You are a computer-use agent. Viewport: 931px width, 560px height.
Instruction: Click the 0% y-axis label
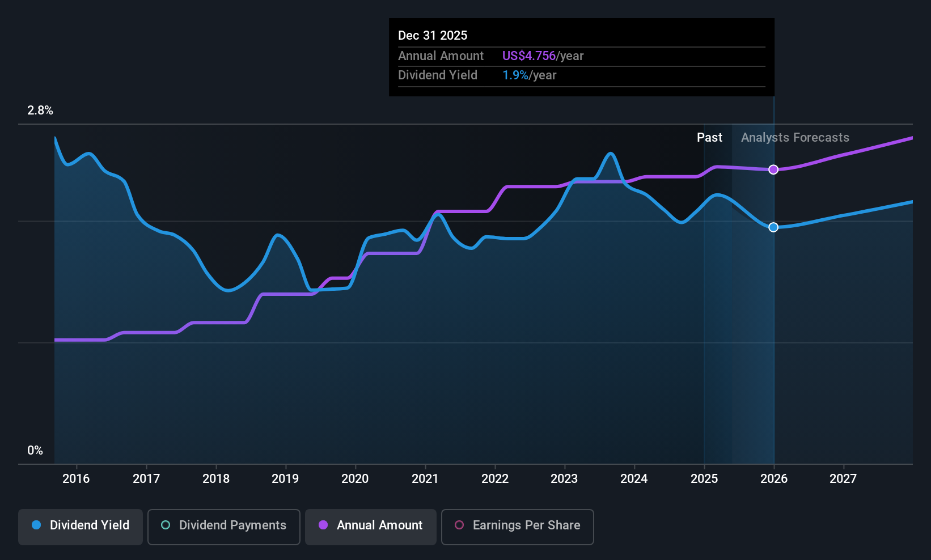point(35,451)
